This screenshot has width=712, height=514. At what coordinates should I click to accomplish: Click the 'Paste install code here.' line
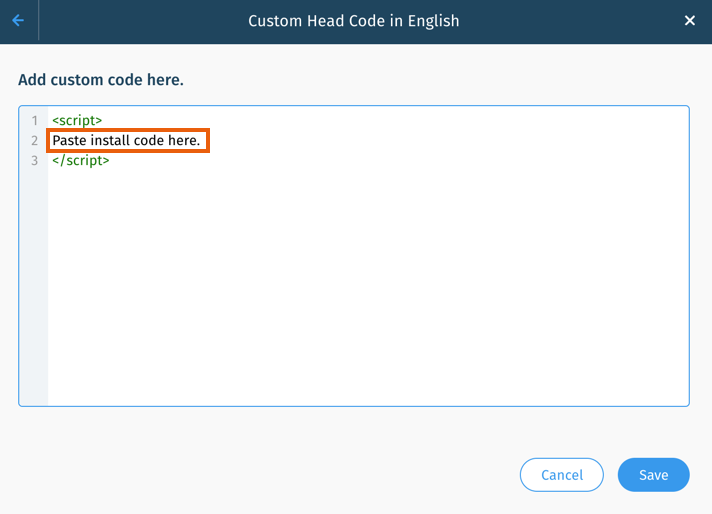coord(126,140)
